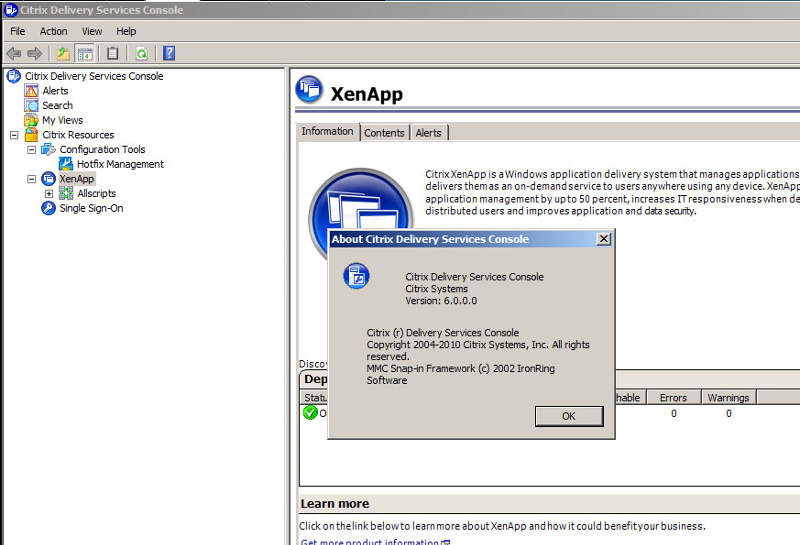The image size is (800, 545).
Task: Click the title bar application icon
Action: pyautogui.click(x=10, y=10)
